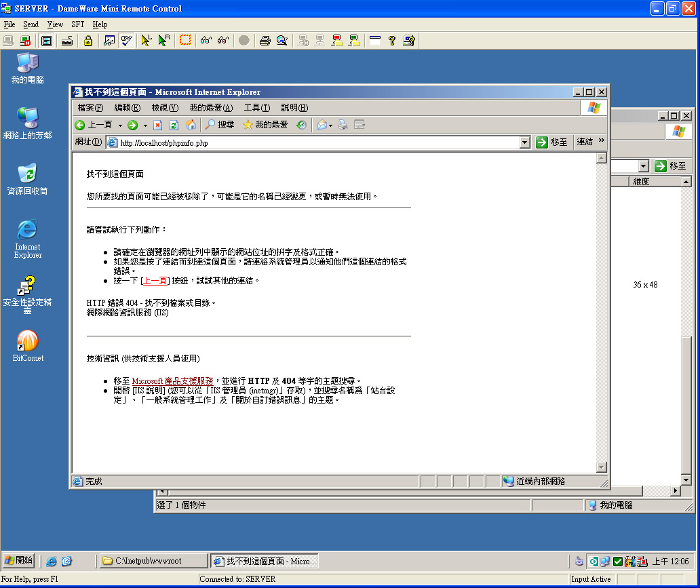Open IE 編輯(E) menu
This screenshot has width=700, height=588.
[x=128, y=108]
